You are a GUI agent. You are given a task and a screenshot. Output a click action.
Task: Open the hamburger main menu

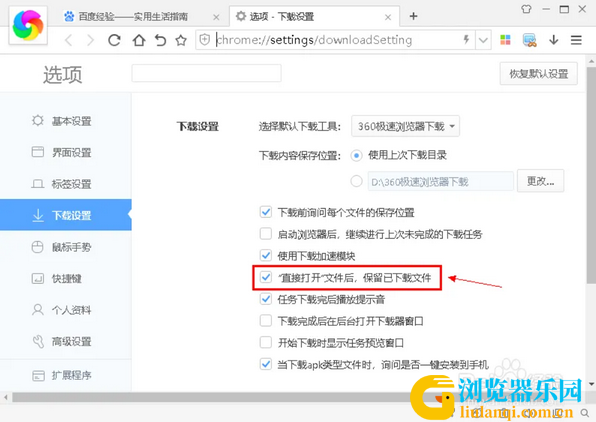[x=576, y=40]
